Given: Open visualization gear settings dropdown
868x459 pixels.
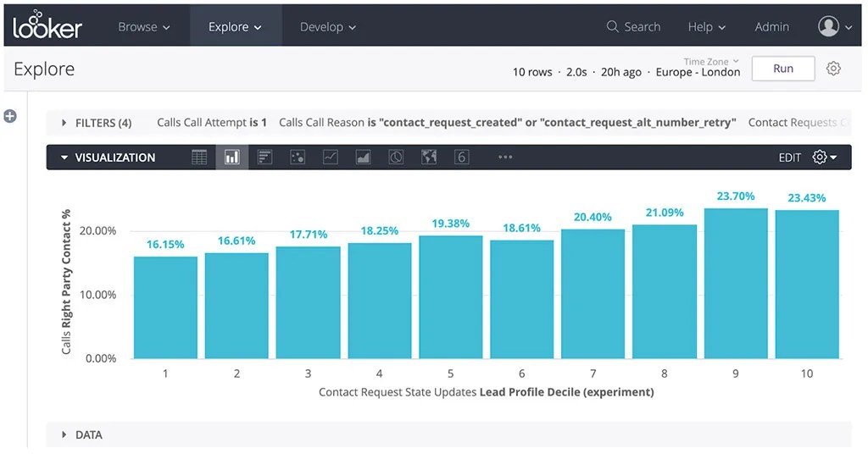Looking at the screenshot, I should (x=824, y=158).
